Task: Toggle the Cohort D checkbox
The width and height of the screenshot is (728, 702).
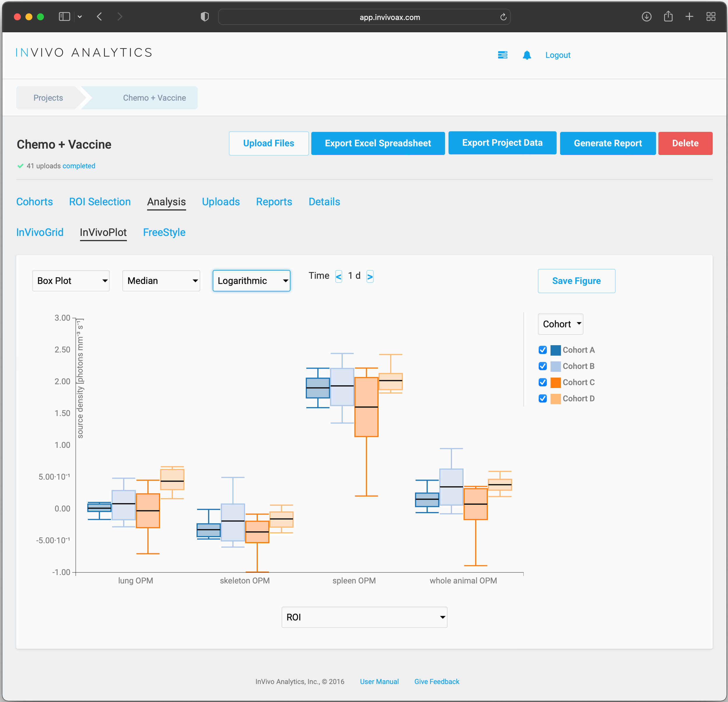Action: (x=543, y=398)
